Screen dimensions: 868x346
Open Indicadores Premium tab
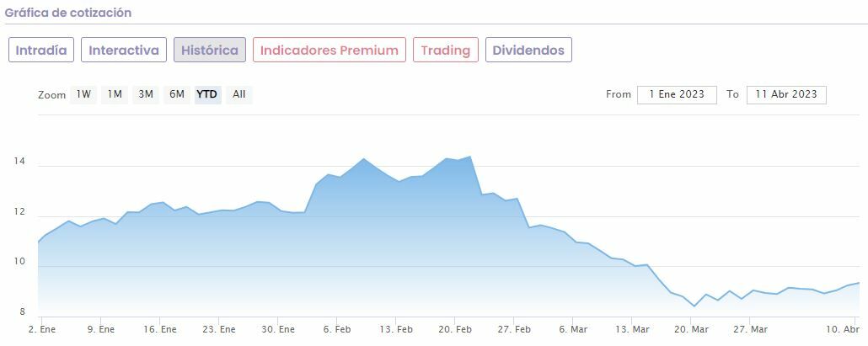[329, 50]
